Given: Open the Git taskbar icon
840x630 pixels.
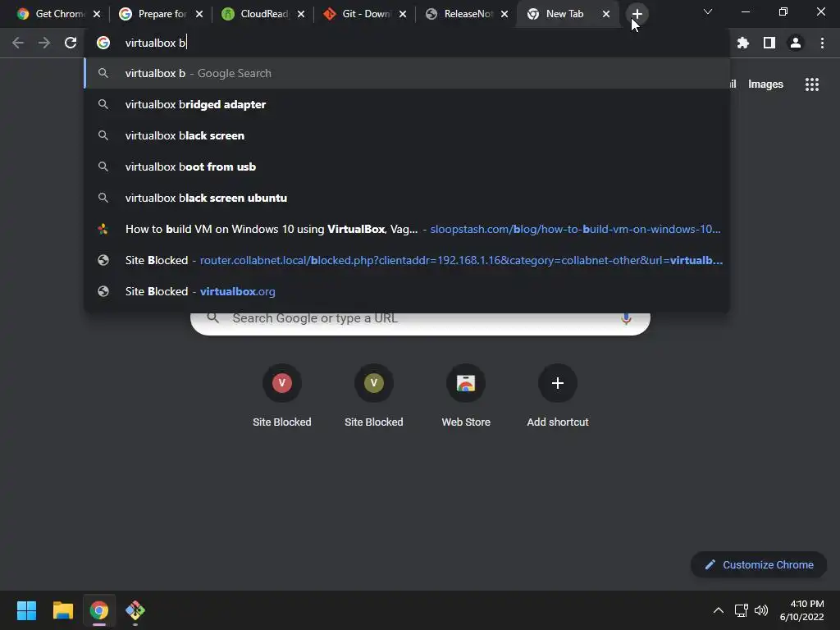Looking at the screenshot, I should coord(135,610).
